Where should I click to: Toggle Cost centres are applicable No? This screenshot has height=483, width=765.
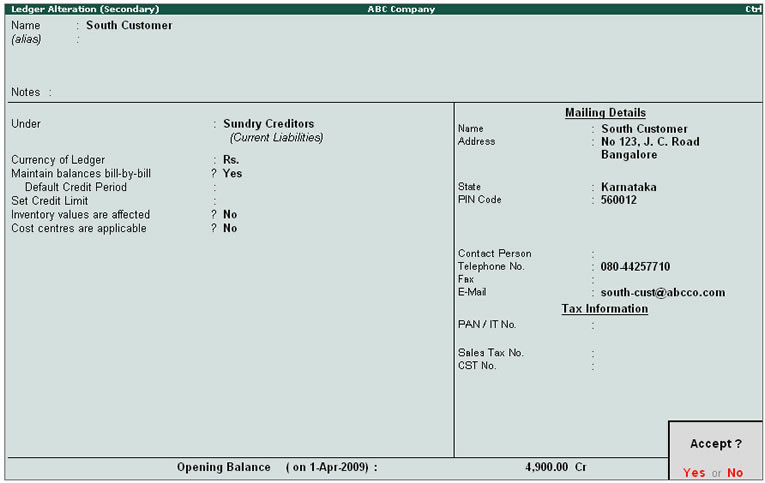point(230,228)
